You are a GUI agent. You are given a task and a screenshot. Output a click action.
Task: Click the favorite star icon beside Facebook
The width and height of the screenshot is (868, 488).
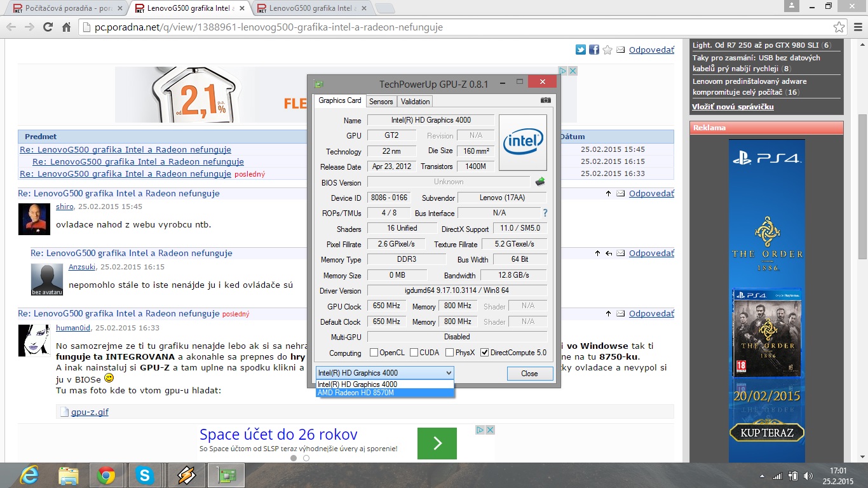[607, 50]
